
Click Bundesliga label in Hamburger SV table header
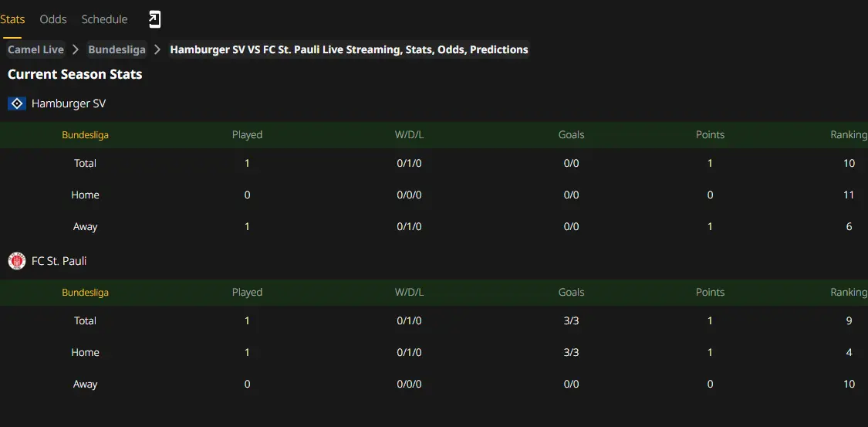pyautogui.click(x=85, y=135)
